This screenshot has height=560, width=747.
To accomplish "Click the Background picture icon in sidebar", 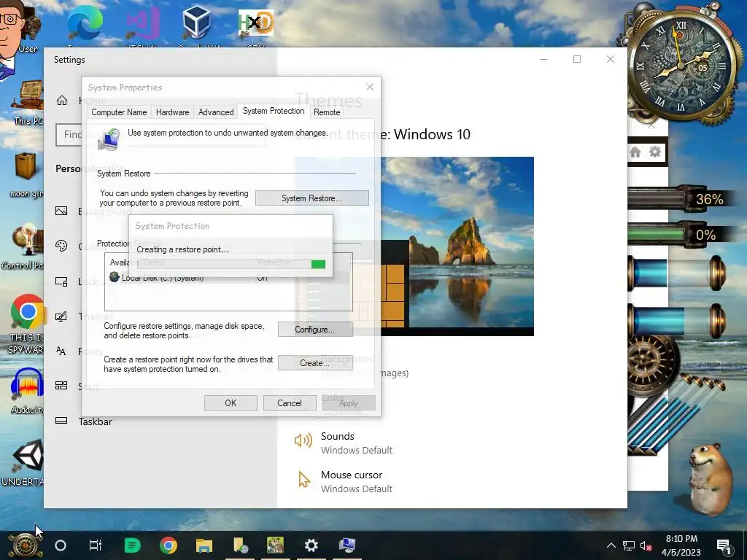I will 61,211.
